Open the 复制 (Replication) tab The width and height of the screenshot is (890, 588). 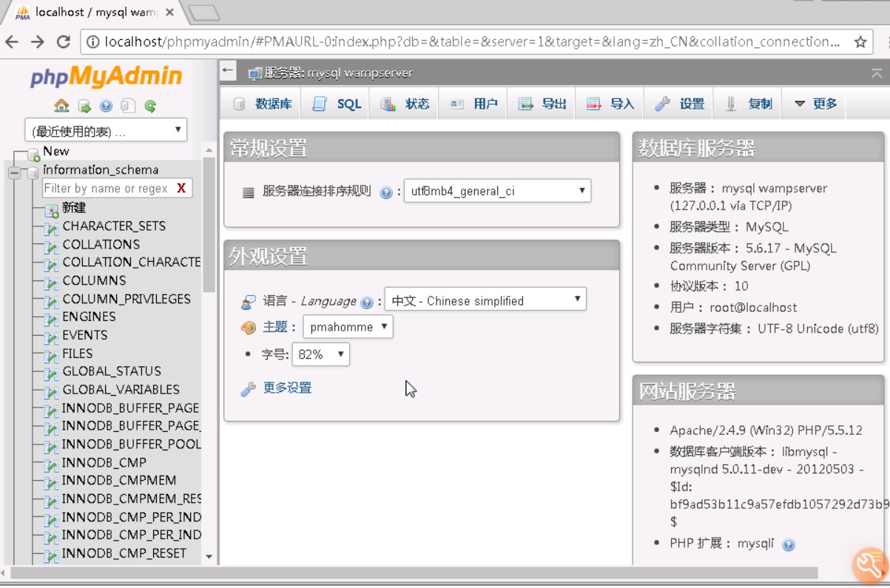(749, 104)
